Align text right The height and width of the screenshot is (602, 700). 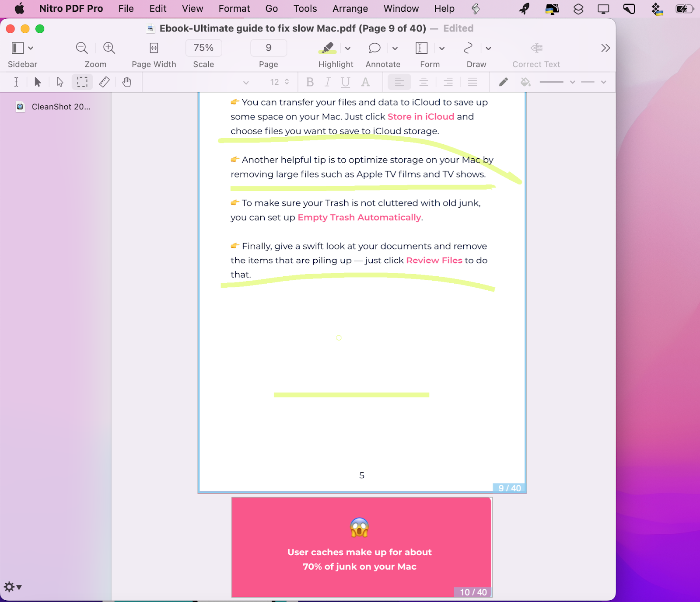tap(448, 82)
